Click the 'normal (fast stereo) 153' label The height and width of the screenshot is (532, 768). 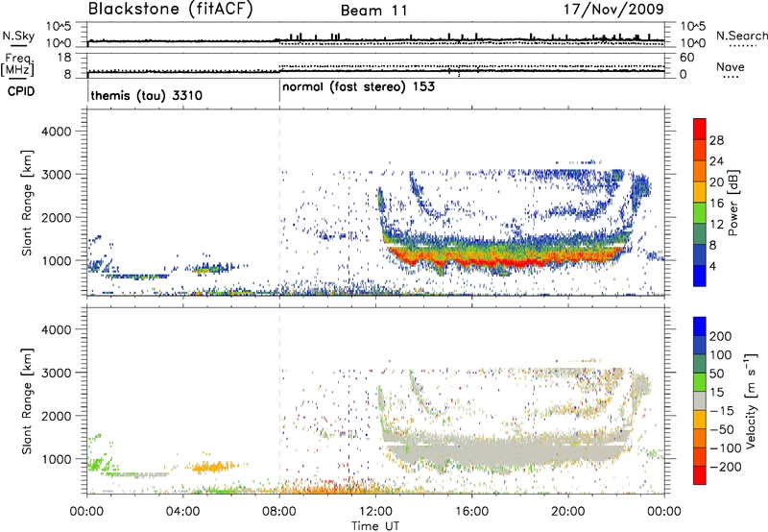358,87
